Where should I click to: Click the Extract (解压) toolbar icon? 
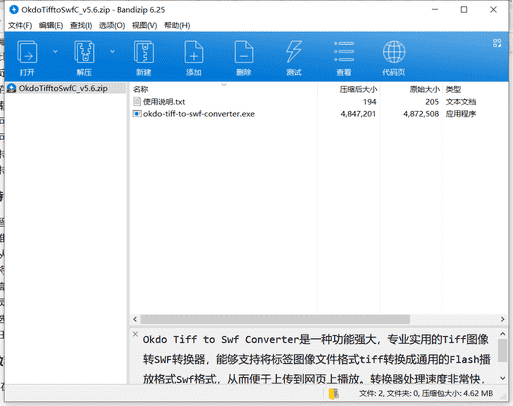84,52
